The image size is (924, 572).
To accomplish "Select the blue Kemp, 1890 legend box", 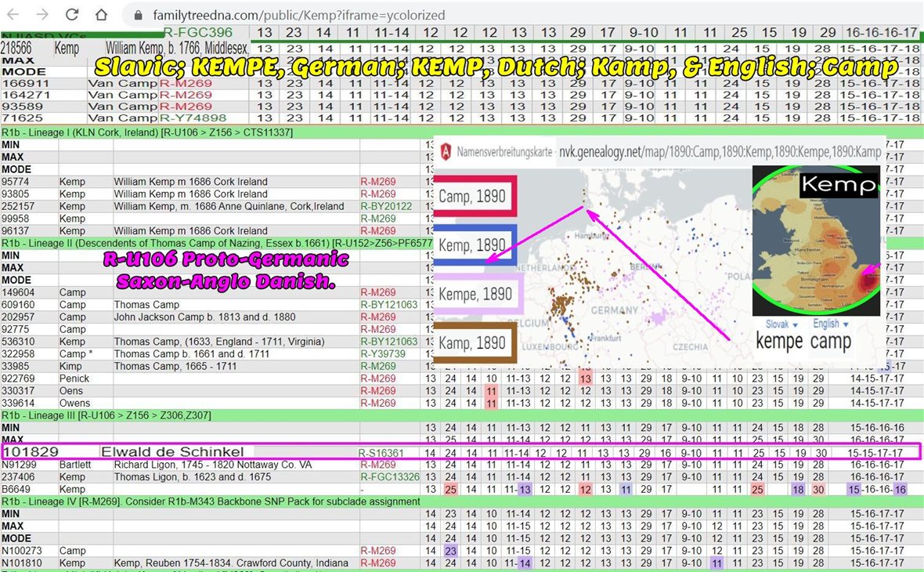I will [471, 244].
